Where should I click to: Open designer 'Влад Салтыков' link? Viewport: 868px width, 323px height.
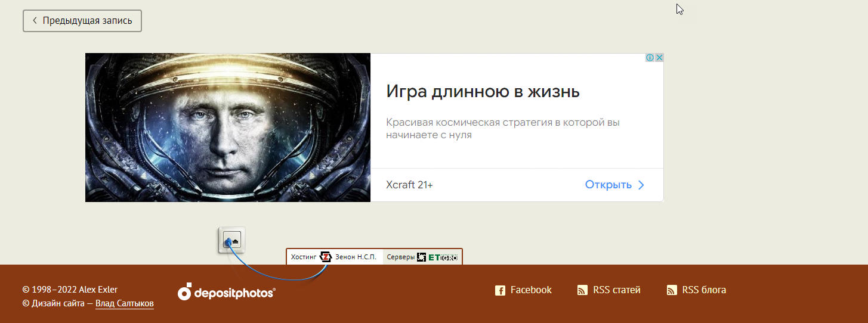125,303
